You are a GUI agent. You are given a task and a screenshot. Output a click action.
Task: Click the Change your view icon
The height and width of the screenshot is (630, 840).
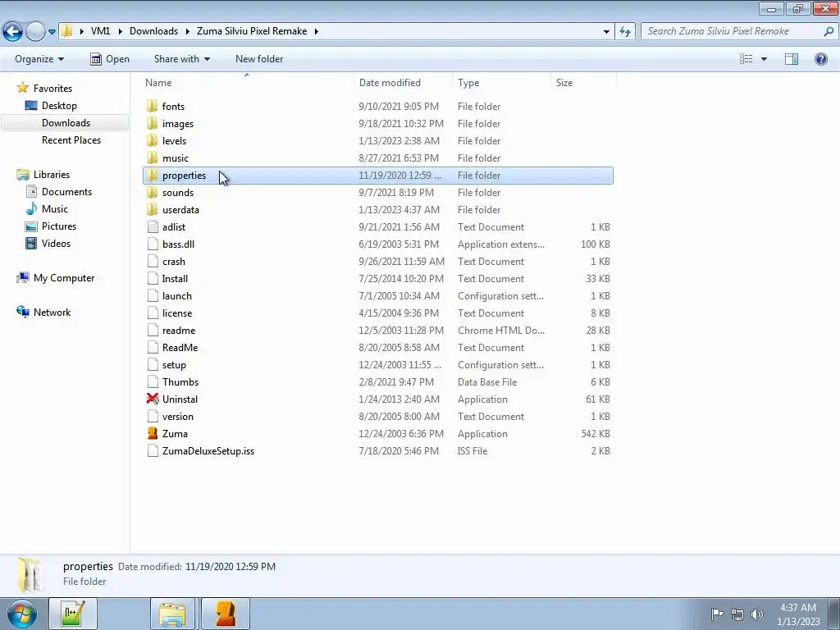pyautogui.click(x=746, y=59)
